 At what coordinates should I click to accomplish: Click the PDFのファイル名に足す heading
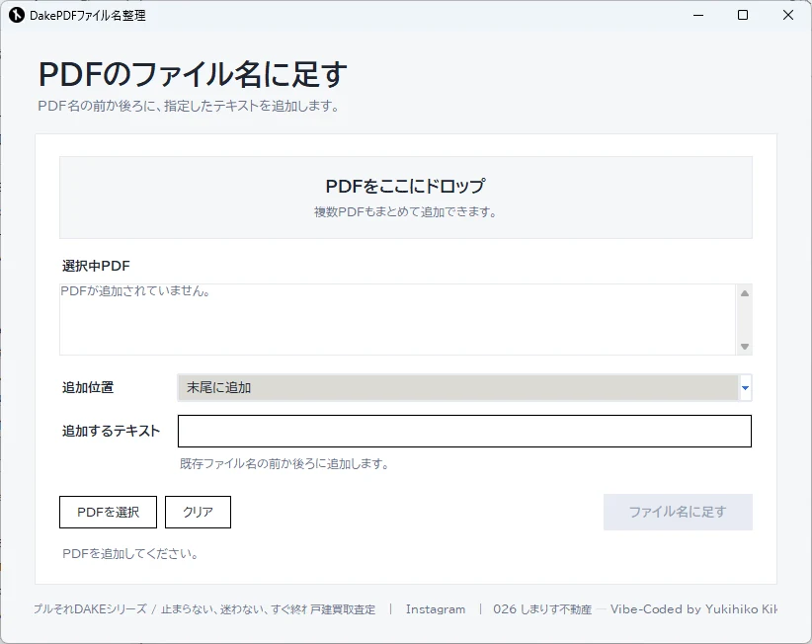coord(193,74)
